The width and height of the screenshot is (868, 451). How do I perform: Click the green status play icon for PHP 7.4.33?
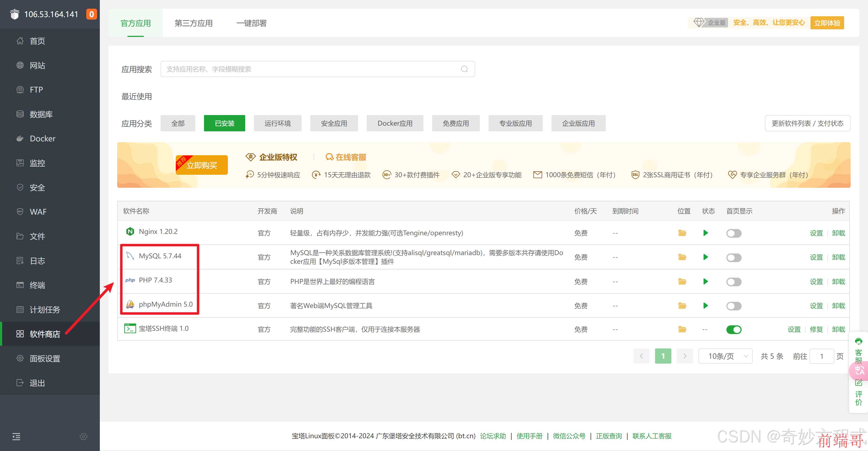tap(706, 281)
